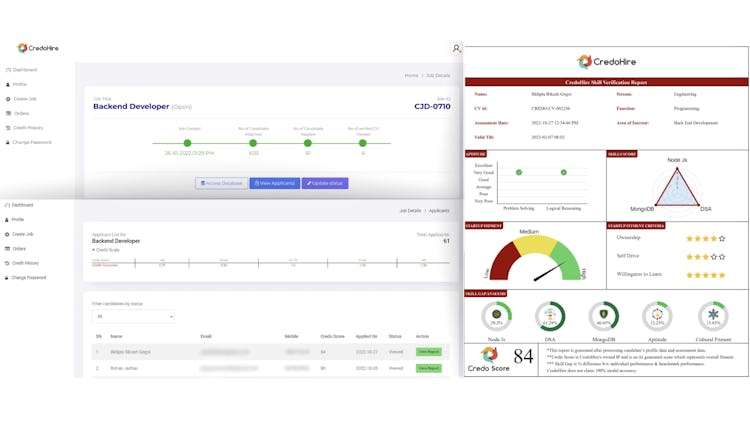Click Create Job icon in Applicants page sidebar
This screenshot has width=750, height=422.
(x=7, y=234)
